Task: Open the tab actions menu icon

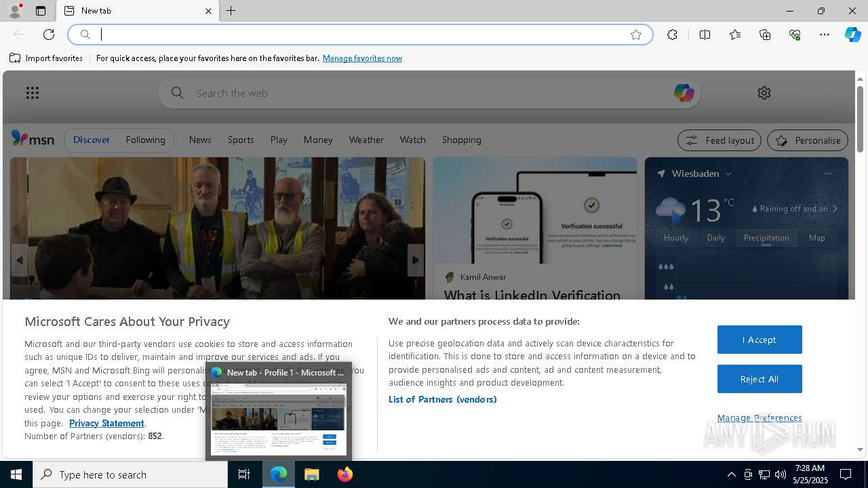Action: tap(41, 11)
